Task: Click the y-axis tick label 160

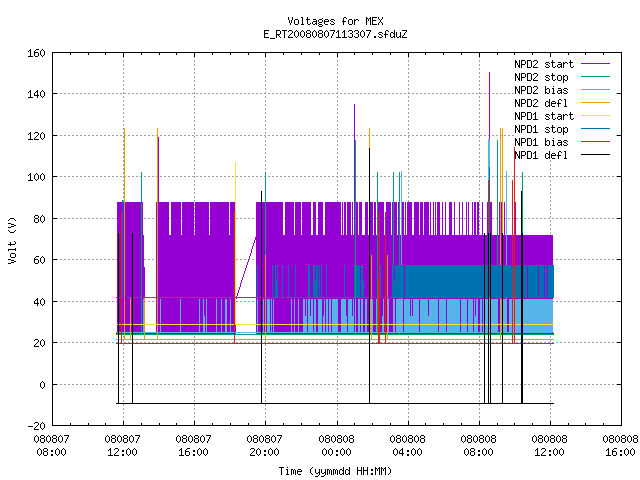Action: 36,53
